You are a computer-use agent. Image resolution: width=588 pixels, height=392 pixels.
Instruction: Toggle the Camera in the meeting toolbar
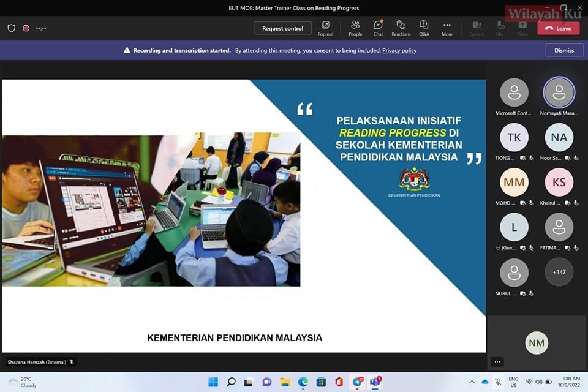[477, 29]
